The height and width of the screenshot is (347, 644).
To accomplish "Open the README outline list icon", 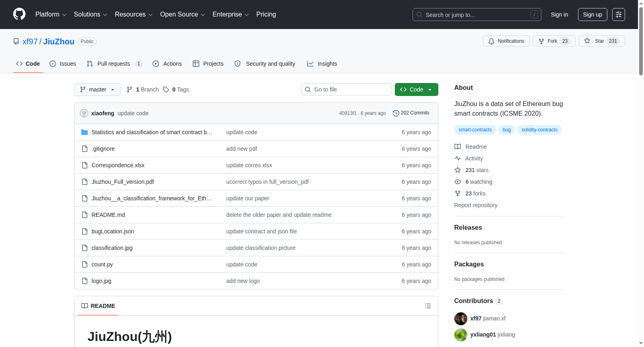I will pos(428,306).
